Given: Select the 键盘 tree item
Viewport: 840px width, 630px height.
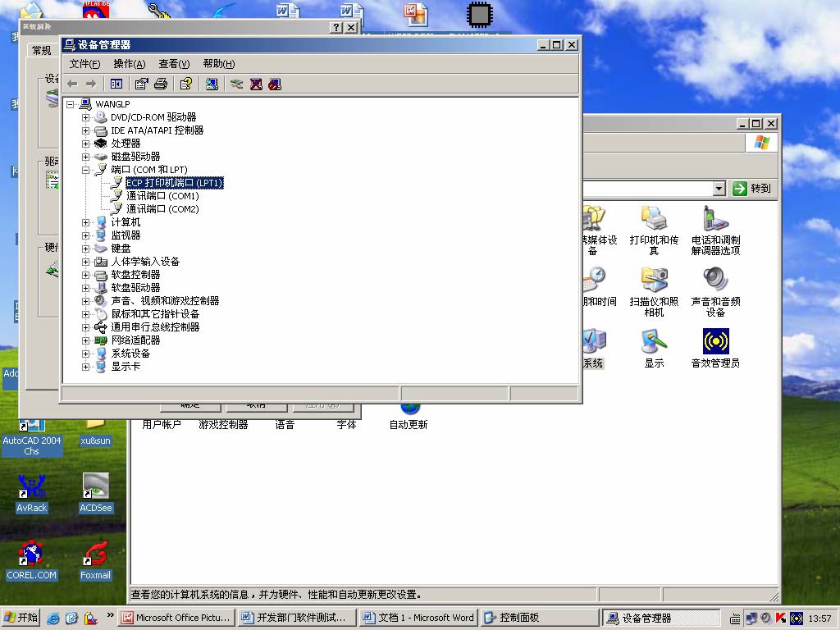Looking at the screenshot, I should [x=121, y=249].
